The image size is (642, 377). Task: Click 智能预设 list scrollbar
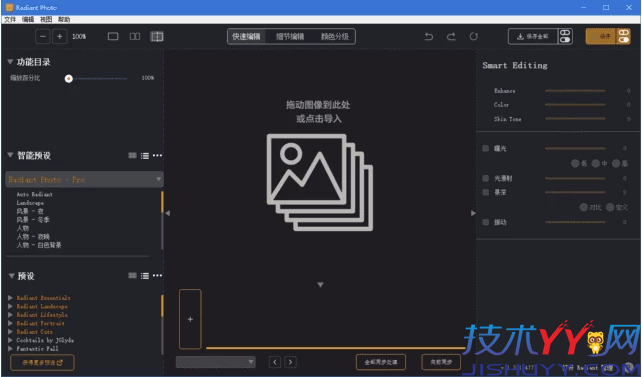point(162,220)
